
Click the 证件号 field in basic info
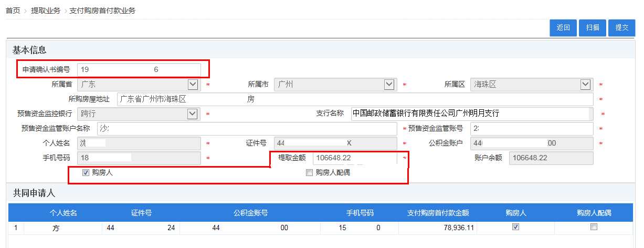coord(335,143)
